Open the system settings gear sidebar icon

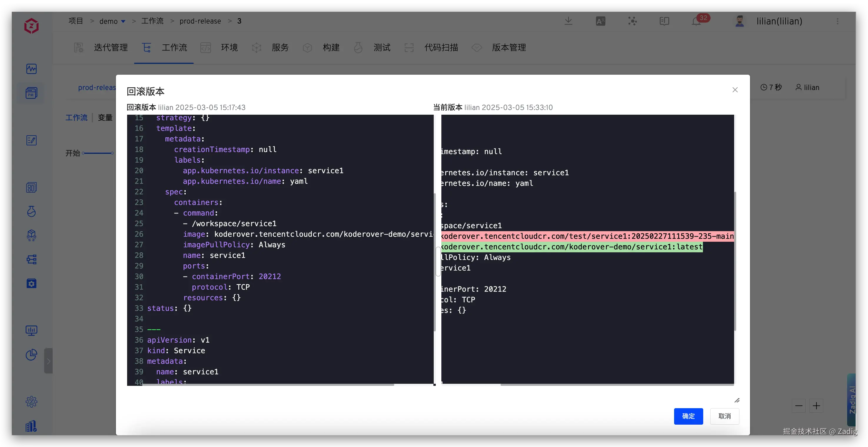click(x=31, y=401)
